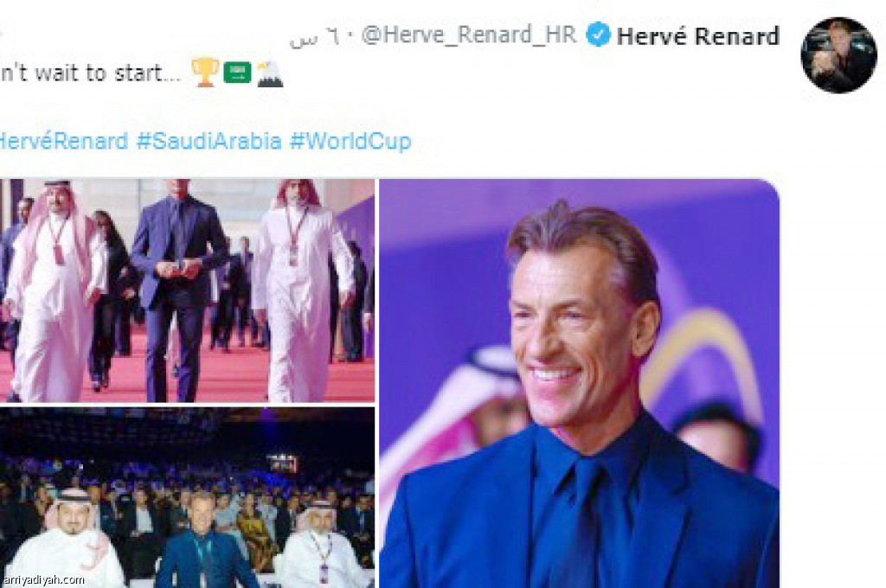The height and width of the screenshot is (588, 886).
Task: Click the lit screen behind the audience
Action: 283,463
